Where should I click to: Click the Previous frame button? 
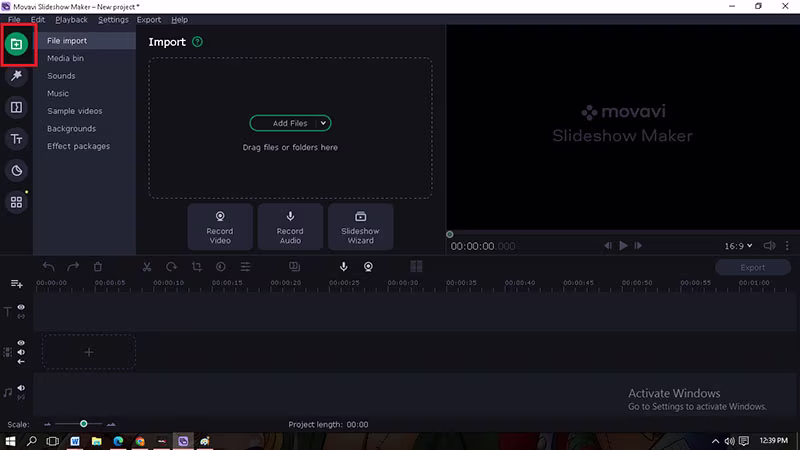coord(608,246)
